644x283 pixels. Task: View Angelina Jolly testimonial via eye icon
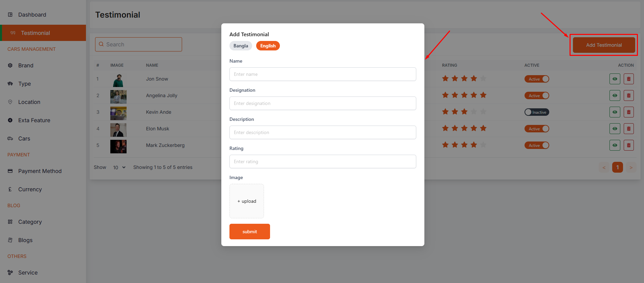click(615, 95)
